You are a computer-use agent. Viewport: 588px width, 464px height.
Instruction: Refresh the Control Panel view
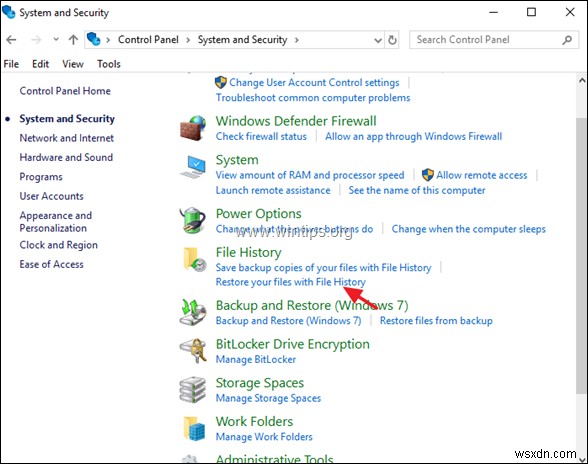(392, 40)
